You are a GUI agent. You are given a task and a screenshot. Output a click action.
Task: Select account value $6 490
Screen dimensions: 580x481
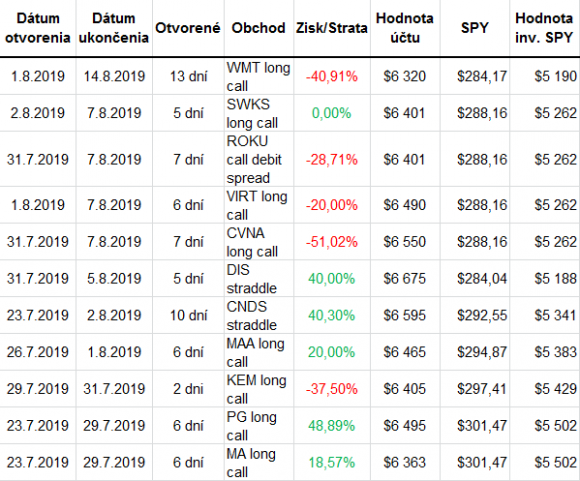point(405,205)
